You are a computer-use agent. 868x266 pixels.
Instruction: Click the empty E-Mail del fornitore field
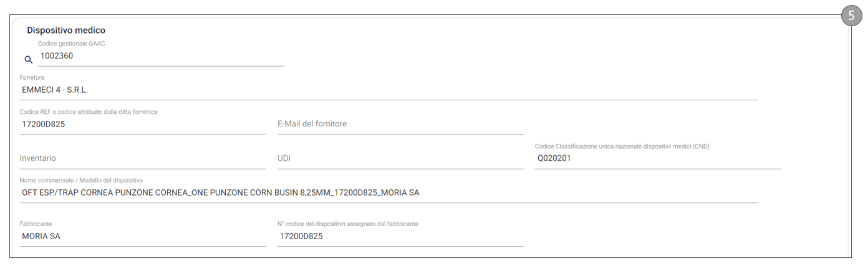400,124
